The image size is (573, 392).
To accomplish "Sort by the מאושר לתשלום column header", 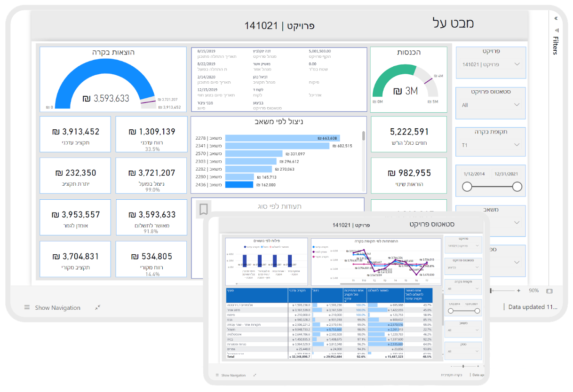I will pos(385,295).
